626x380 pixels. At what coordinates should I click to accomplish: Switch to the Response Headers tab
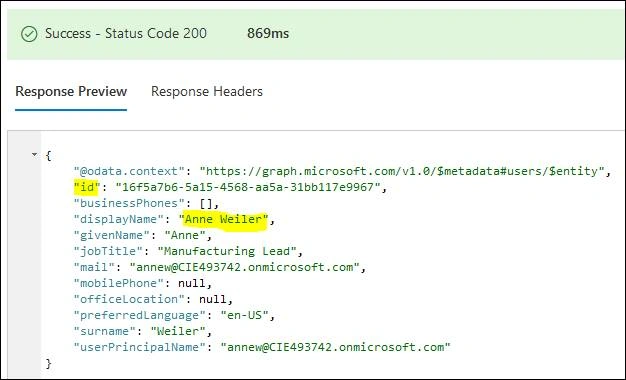(x=207, y=91)
